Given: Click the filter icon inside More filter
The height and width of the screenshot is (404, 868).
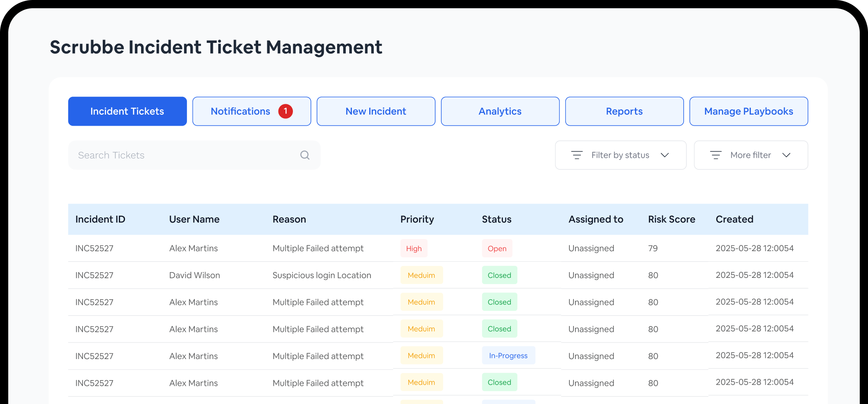Looking at the screenshot, I should tap(716, 155).
